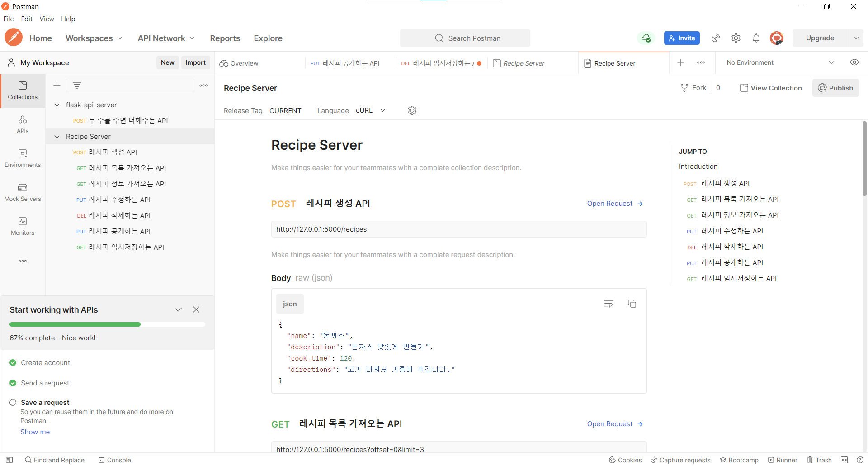Click the collections filter input field
Screen dimensions: 868x466
click(130, 86)
